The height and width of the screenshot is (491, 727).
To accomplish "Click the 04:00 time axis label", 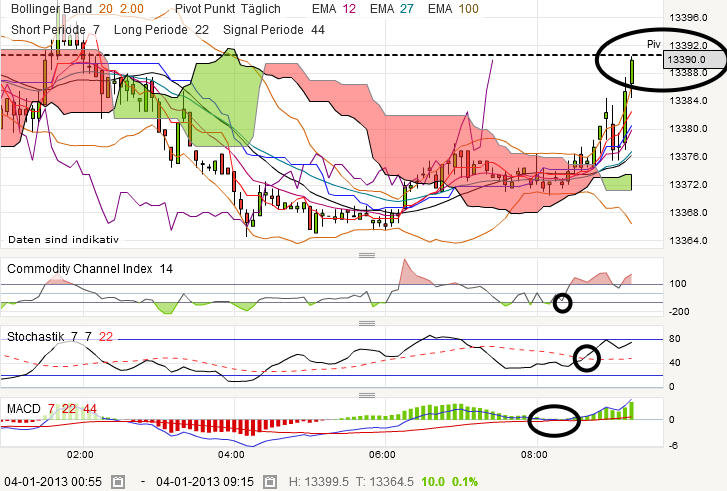I will (231, 454).
